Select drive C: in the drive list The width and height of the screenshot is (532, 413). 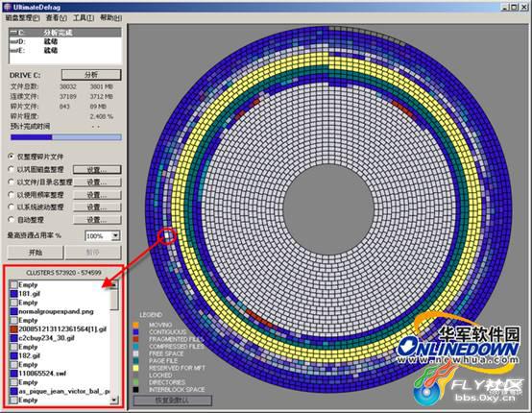[64, 33]
